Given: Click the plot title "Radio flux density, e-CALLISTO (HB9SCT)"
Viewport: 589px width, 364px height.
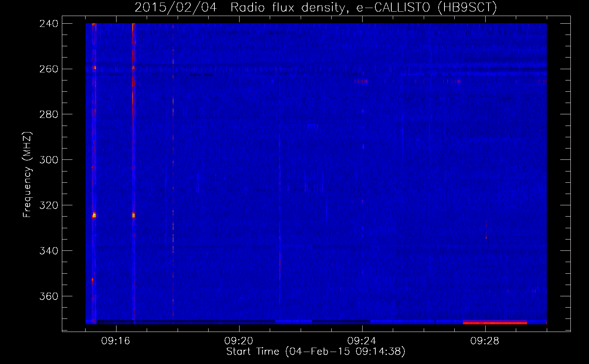Looking at the screenshot, I should pos(363,7).
